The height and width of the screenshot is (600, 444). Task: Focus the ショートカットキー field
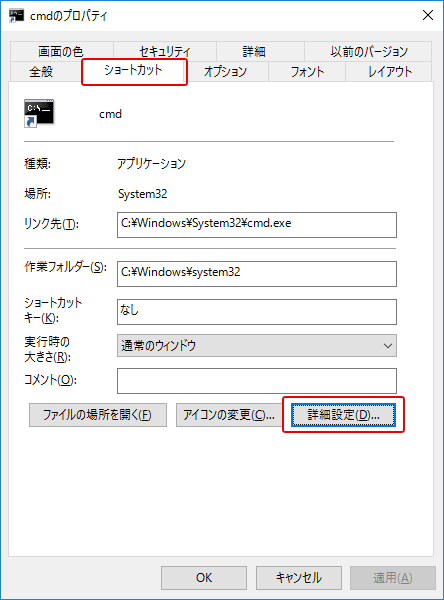(x=257, y=312)
